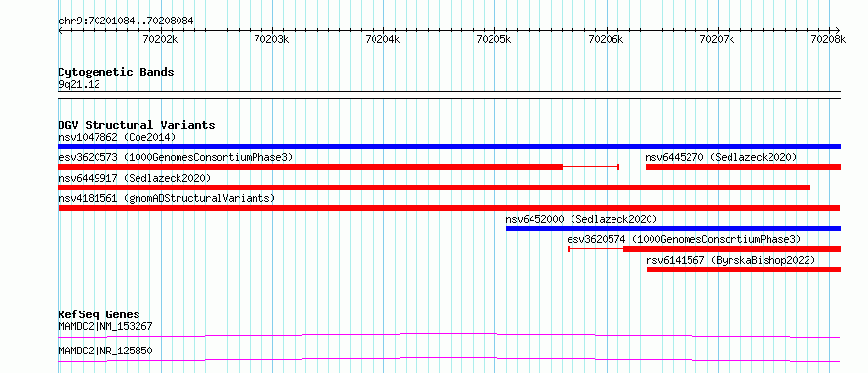
Task: Click the MAMDC2|NR_125850 gene label
Action: (105, 351)
